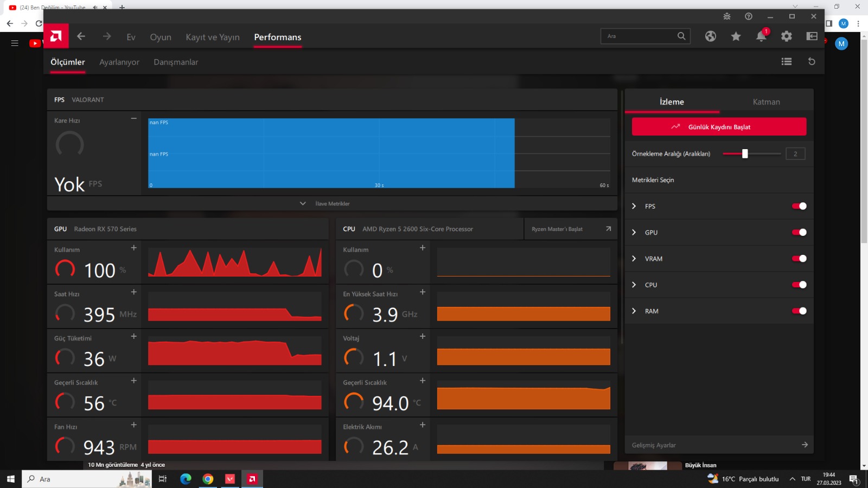Viewport: 868px width, 488px height.
Task: Add CPU Kullanım metric with plus icon
Action: [423, 248]
